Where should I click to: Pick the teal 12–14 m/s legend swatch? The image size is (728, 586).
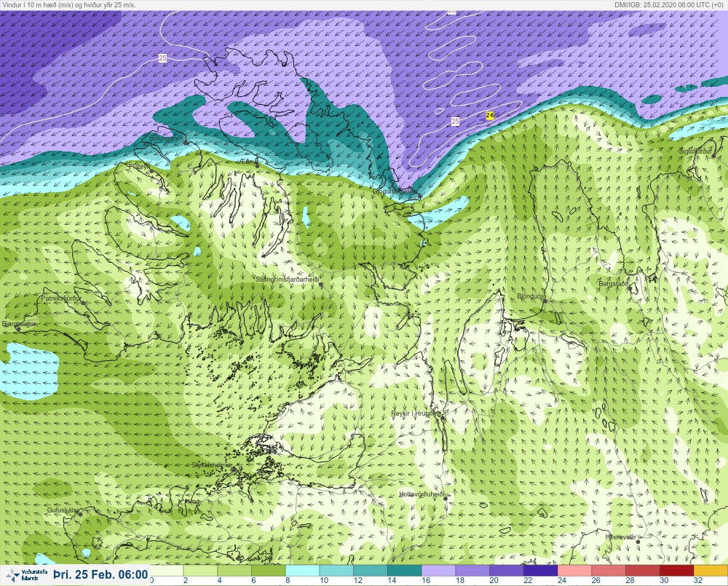370,570
